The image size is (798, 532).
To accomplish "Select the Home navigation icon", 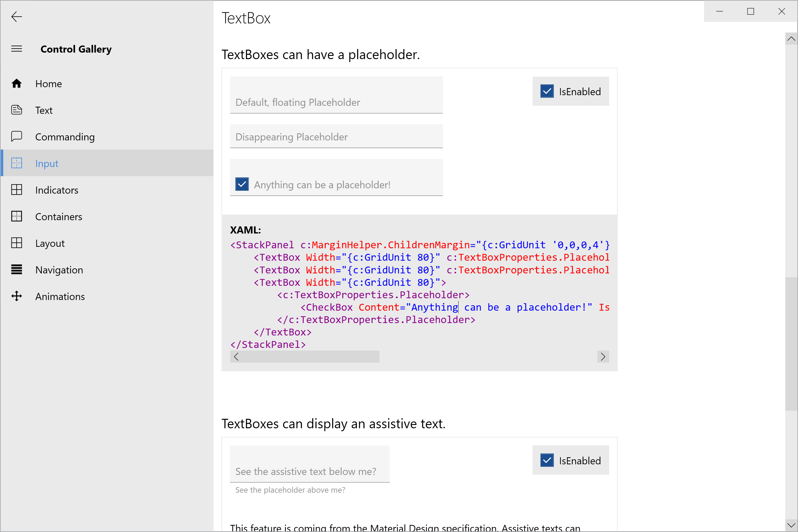I will pyautogui.click(x=16, y=83).
